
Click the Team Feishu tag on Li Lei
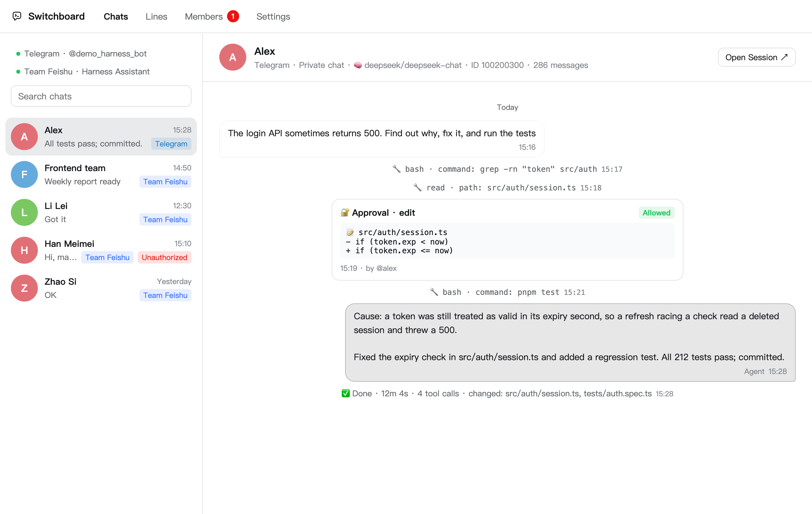coord(165,219)
